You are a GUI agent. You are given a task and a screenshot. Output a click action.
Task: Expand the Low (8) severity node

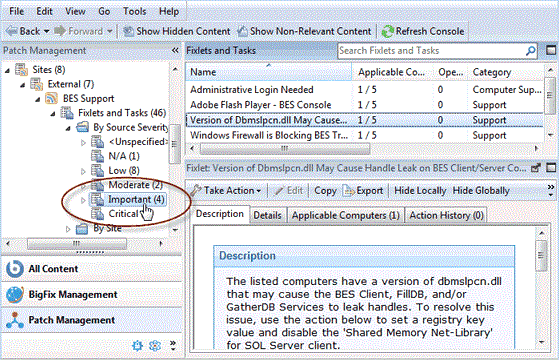83,171
